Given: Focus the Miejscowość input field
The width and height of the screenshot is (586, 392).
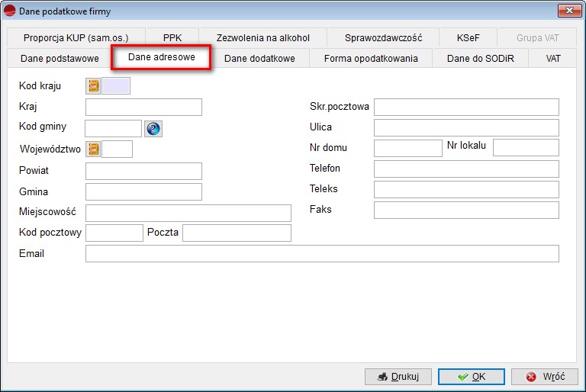Looking at the screenshot, I should pyautogui.click(x=188, y=213).
